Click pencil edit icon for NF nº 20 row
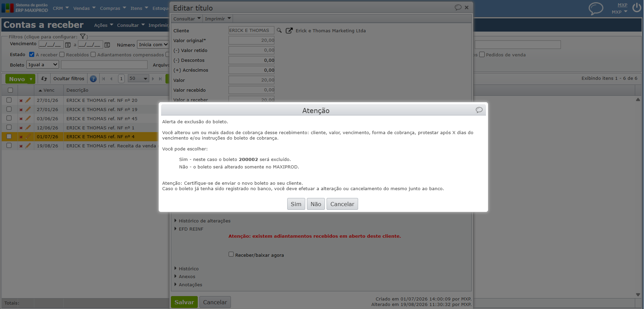 (x=28, y=100)
